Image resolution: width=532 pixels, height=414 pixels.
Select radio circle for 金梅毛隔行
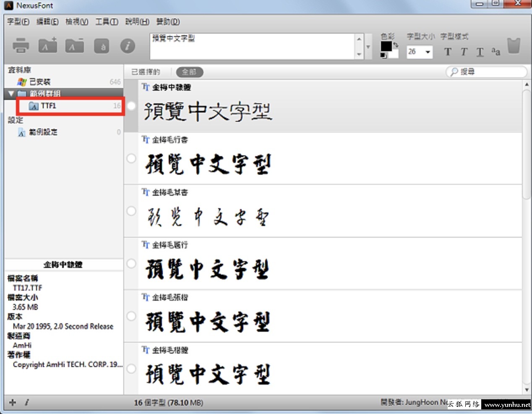(x=131, y=263)
